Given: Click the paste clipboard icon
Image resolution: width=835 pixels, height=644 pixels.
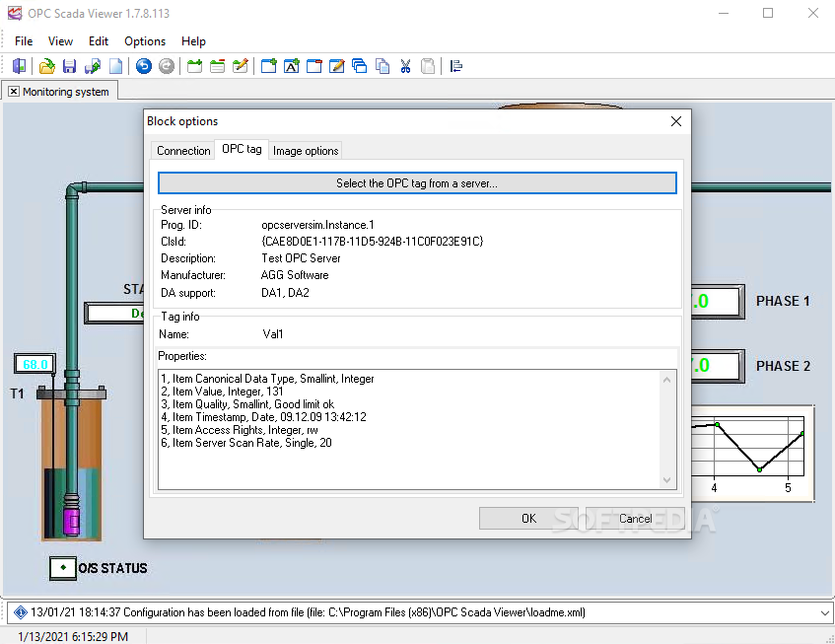Looking at the screenshot, I should click(x=428, y=66).
